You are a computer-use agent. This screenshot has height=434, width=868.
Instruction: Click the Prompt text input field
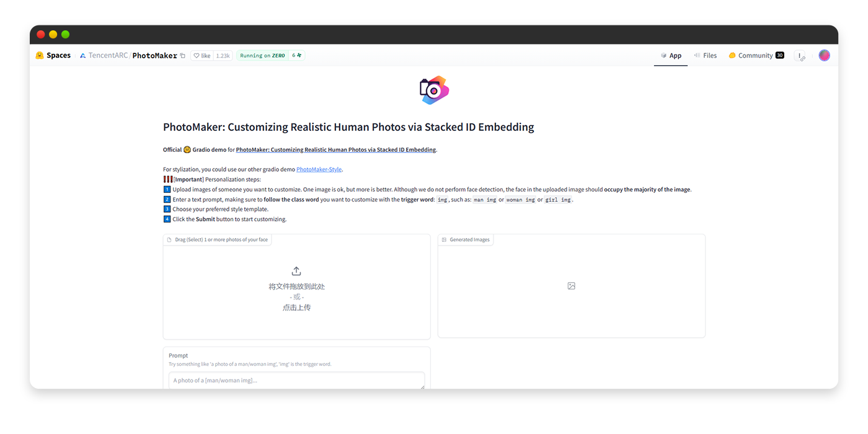296,380
